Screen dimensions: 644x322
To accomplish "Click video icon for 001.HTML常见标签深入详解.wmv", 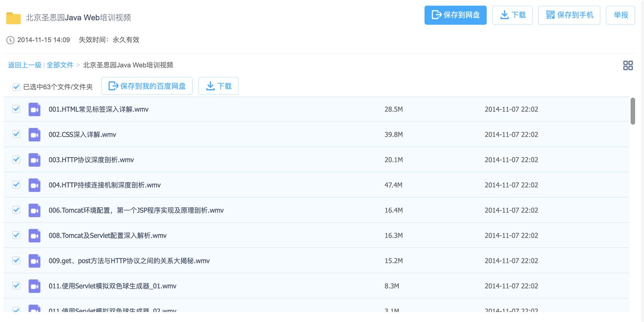I will tap(34, 109).
